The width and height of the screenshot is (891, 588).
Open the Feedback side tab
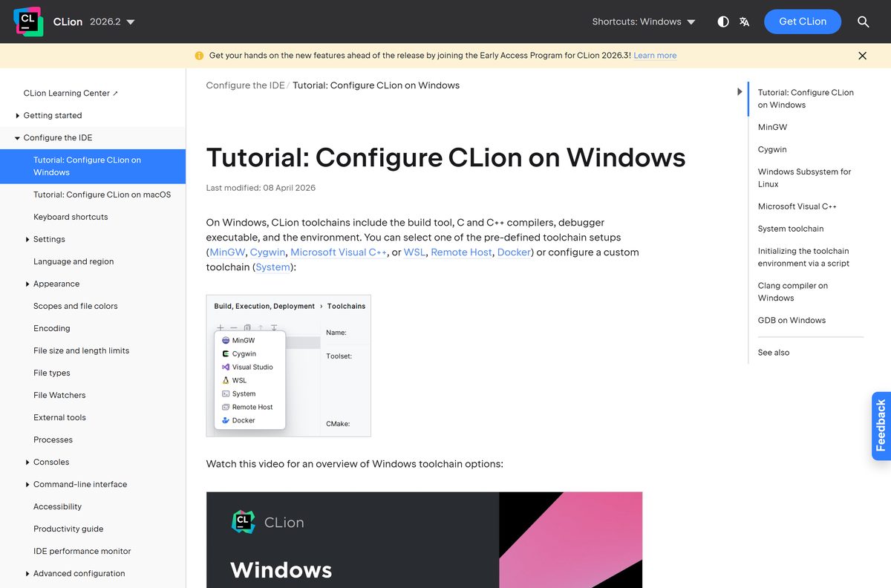click(881, 426)
